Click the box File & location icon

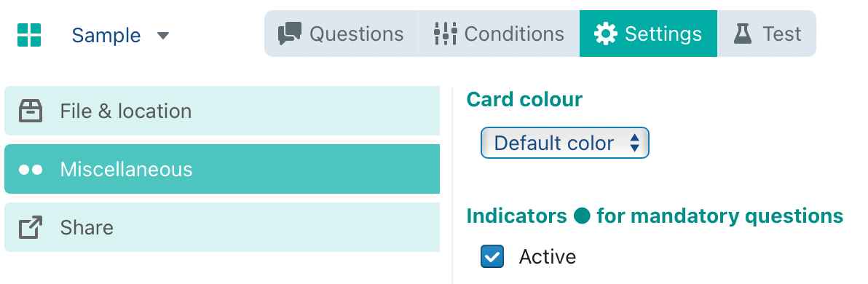pos(31,111)
